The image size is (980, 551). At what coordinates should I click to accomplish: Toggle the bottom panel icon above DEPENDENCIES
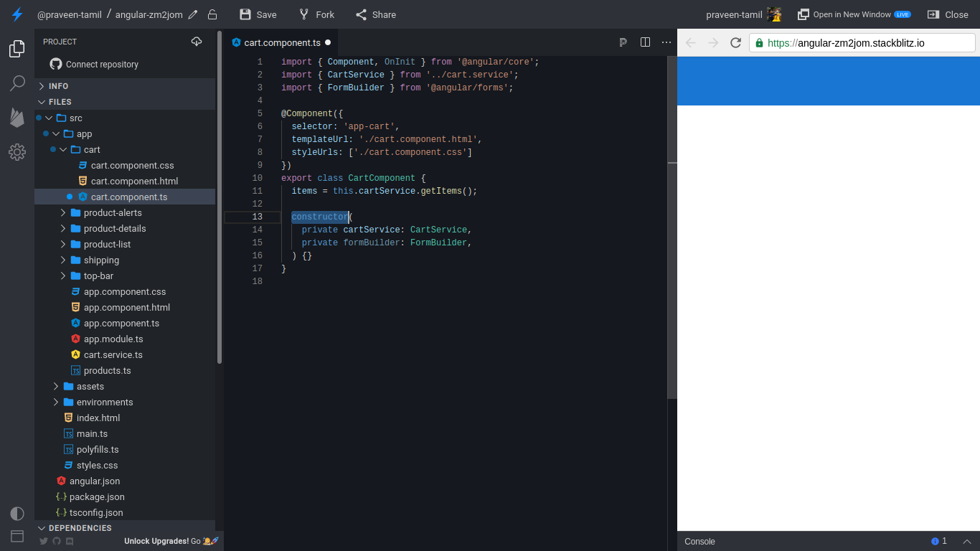(17, 536)
